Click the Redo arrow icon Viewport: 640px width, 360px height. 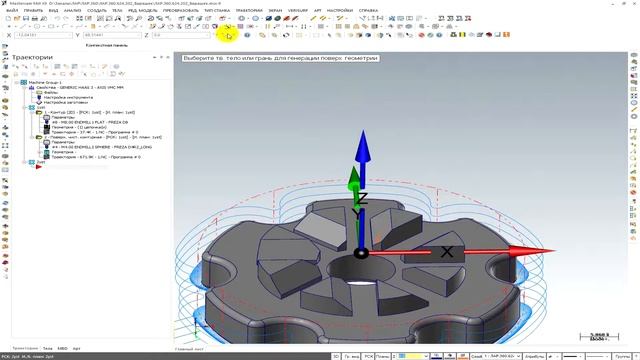pyautogui.click(x=66, y=18)
